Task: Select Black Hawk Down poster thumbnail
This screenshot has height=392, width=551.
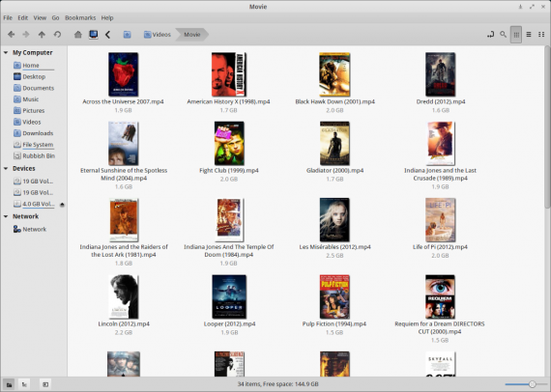Action: point(334,74)
